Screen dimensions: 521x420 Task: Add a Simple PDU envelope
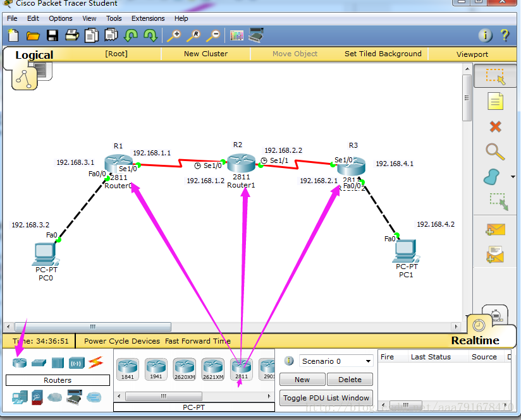pyautogui.click(x=495, y=229)
